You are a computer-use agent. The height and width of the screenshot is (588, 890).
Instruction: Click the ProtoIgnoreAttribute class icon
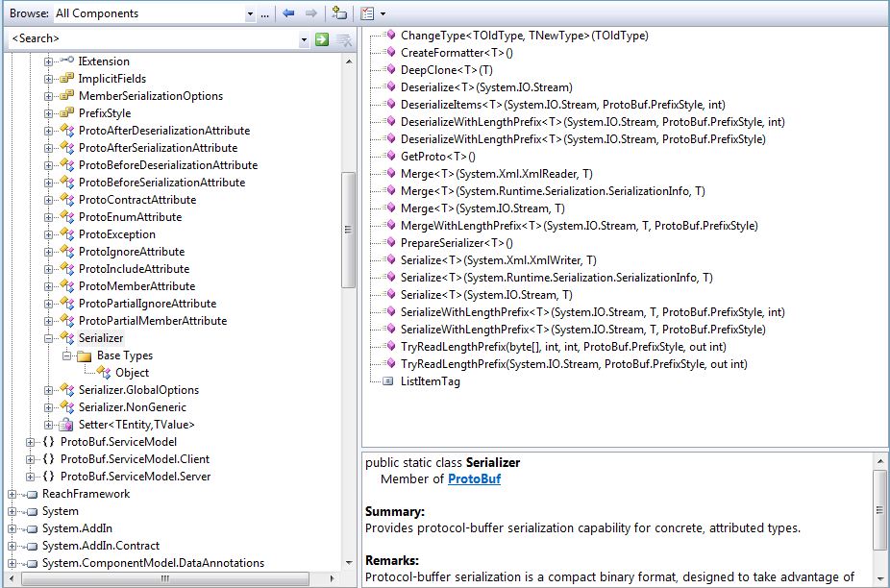(66, 252)
